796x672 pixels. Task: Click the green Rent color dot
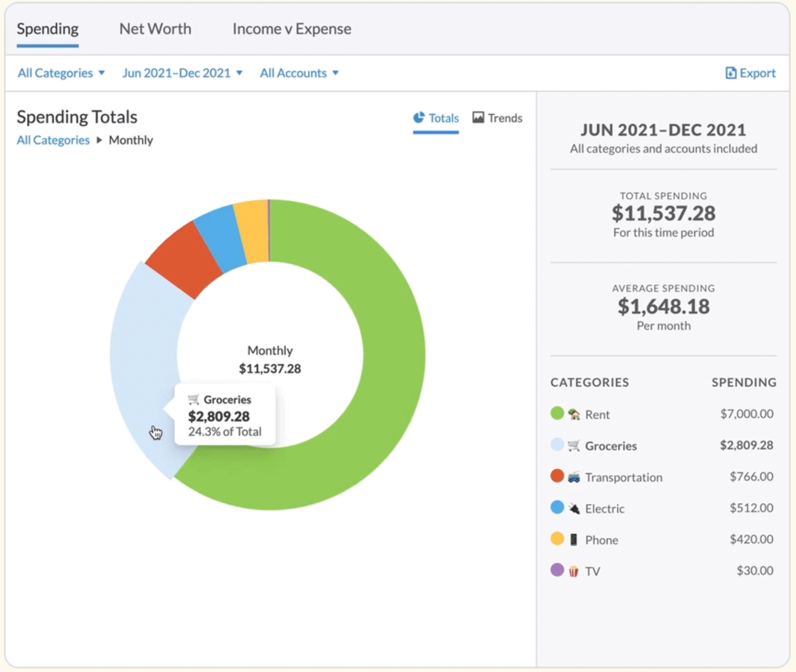pyautogui.click(x=557, y=414)
